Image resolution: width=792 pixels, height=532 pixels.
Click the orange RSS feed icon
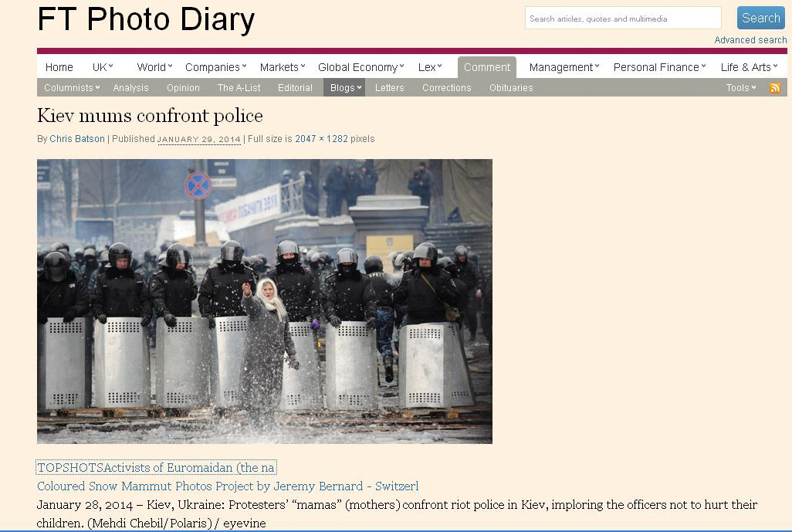(x=774, y=88)
